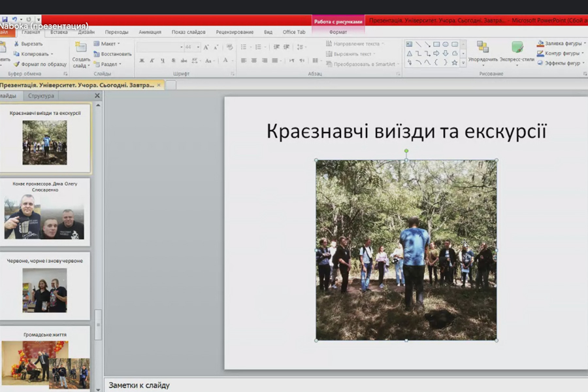Viewport: 588px width, 392px height.
Task: Toggle italic (К) formatting
Action: [x=152, y=61]
